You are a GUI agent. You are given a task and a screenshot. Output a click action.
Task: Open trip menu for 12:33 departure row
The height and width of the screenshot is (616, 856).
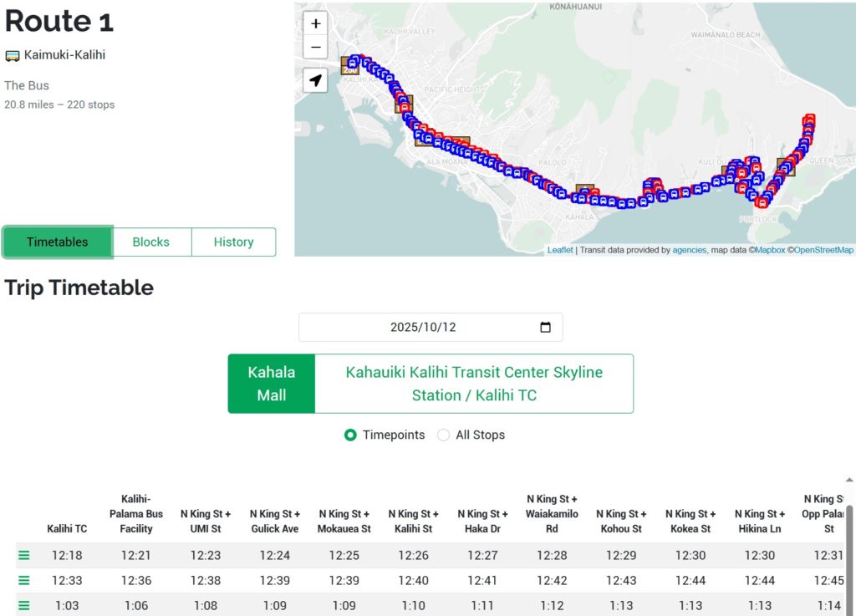[x=24, y=580]
